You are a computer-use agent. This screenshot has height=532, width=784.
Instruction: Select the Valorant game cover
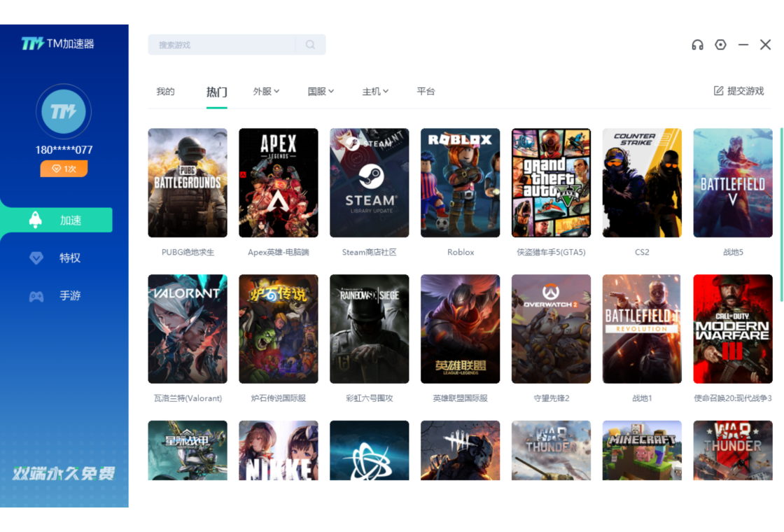(x=188, y=329)
